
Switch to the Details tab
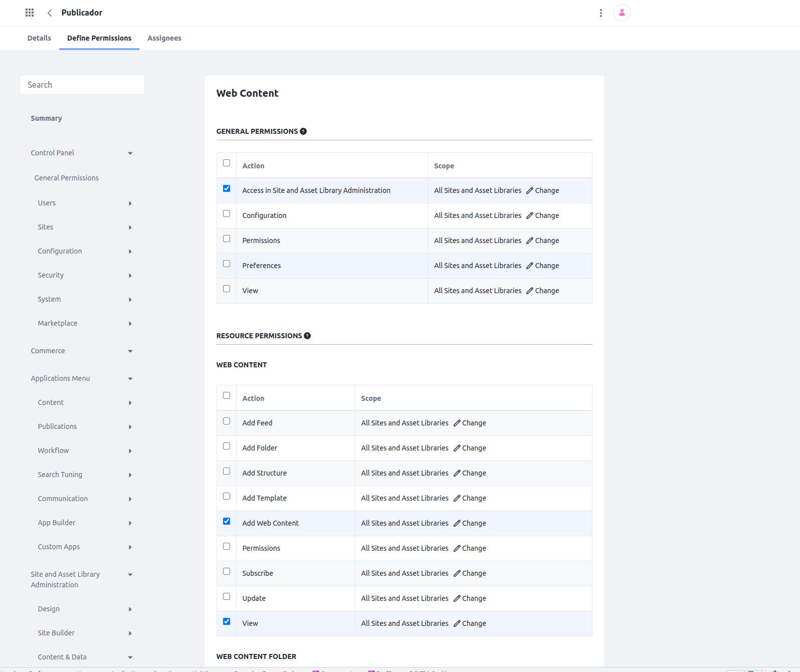39,38
